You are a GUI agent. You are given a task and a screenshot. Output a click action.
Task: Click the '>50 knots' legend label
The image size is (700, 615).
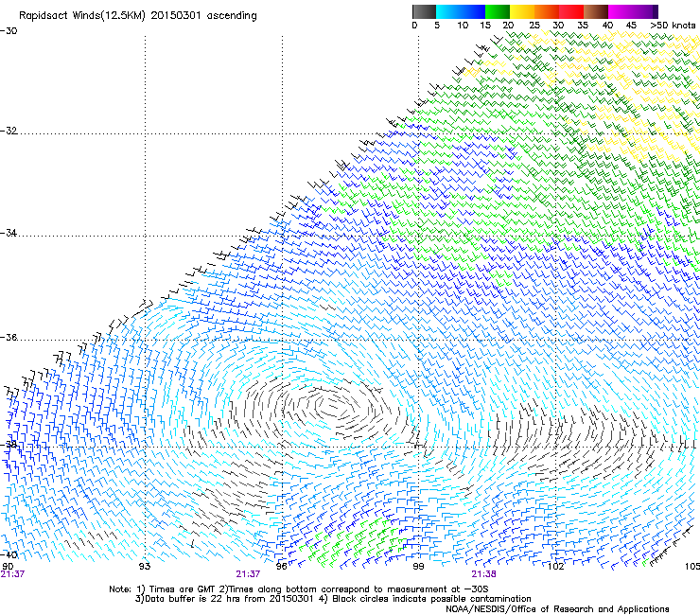click(673, 26)
